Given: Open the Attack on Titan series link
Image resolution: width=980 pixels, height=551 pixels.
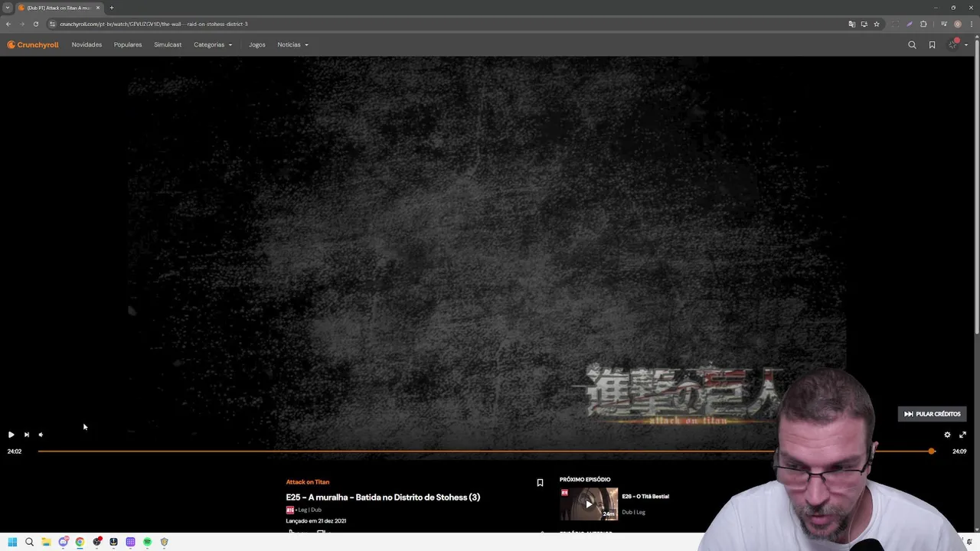Looking at the screenshot, I should click(308, 482).
